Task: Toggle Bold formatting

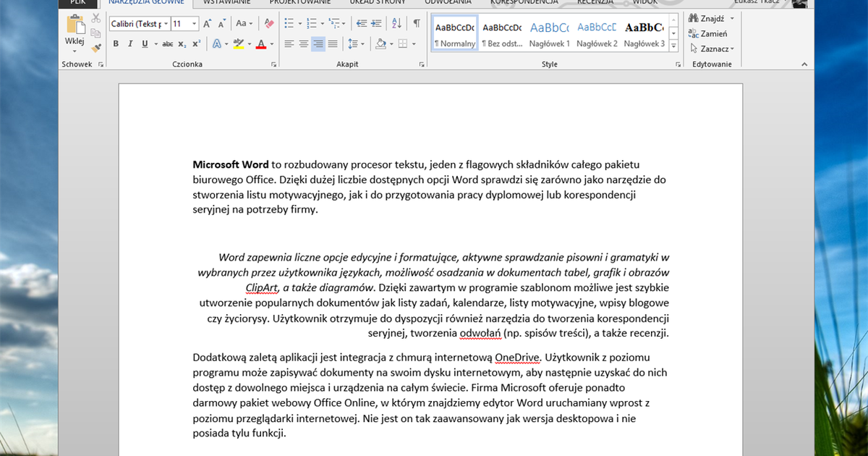Action: [116, 43]
